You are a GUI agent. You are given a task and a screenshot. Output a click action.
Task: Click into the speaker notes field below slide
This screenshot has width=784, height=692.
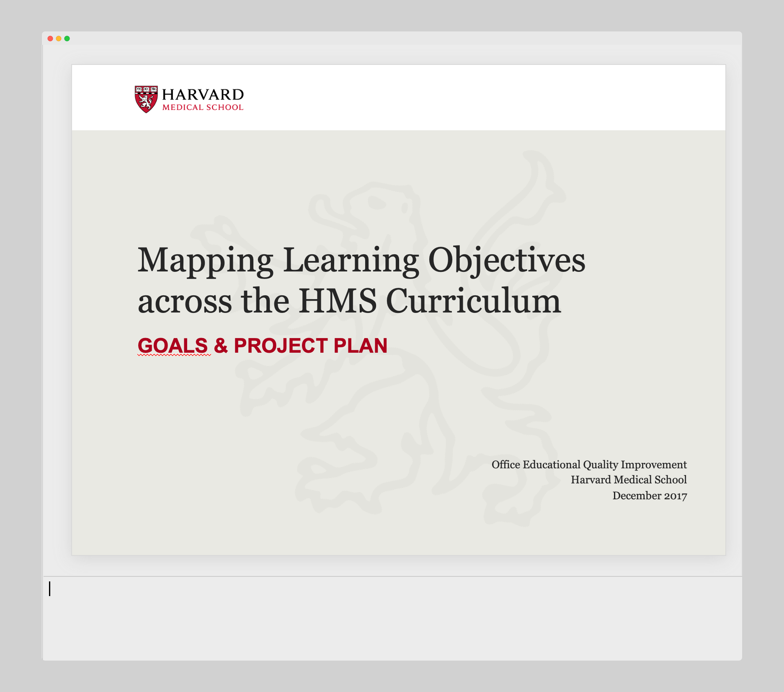(392, 618)
